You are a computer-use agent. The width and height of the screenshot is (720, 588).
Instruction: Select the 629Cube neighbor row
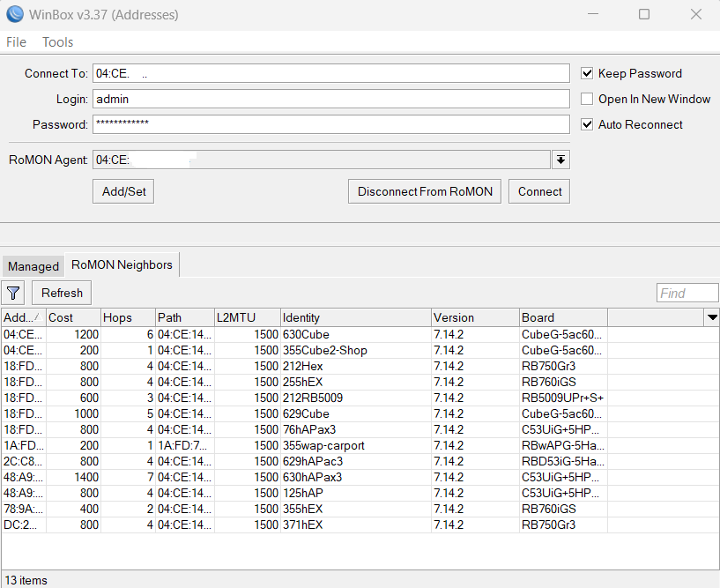pos(360,414)
